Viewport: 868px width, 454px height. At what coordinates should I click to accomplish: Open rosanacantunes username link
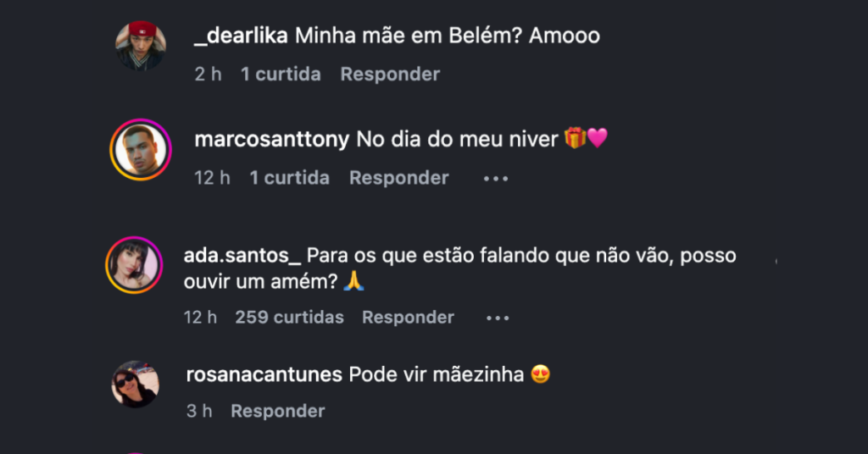(x=264, y=374)
